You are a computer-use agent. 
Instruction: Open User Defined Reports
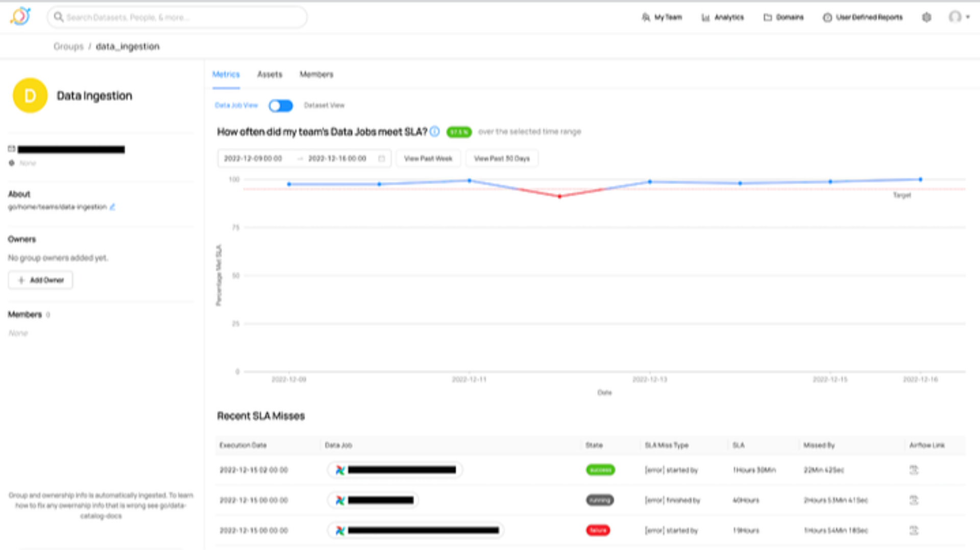pos(863,17)
